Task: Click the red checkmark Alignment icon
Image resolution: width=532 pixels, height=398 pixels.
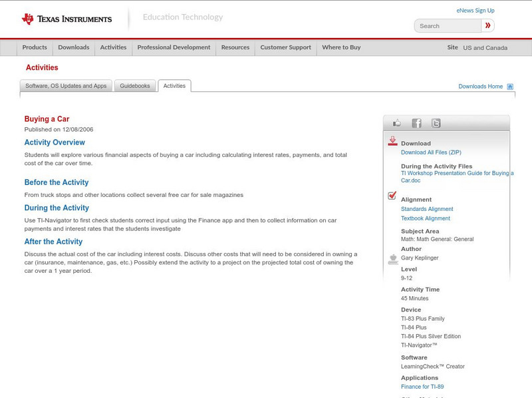Action: pyautogui.click(x=392, y=195)
